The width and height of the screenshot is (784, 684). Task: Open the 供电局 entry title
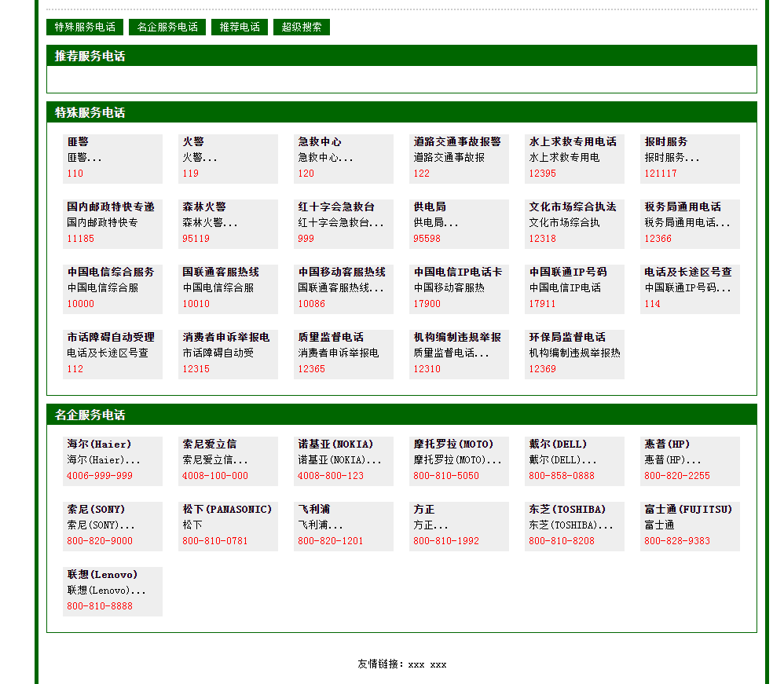tap(430, 207)
